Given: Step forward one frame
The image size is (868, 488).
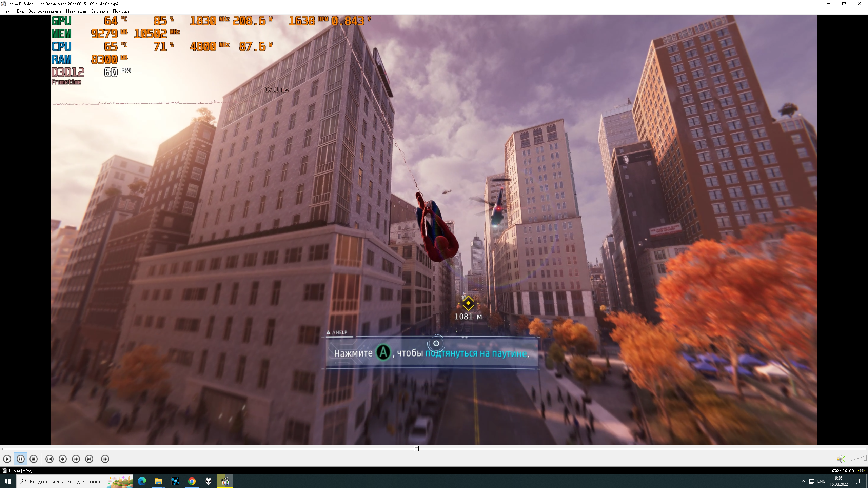Looking at the screenshot, I should tap(105, 459).
